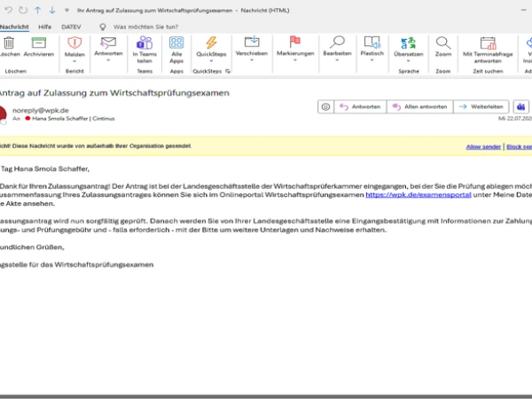The height and width of the screenshot is (399, 532).
Task: Click the Antworten envelope ribbon icon
Action: point(108,43)
